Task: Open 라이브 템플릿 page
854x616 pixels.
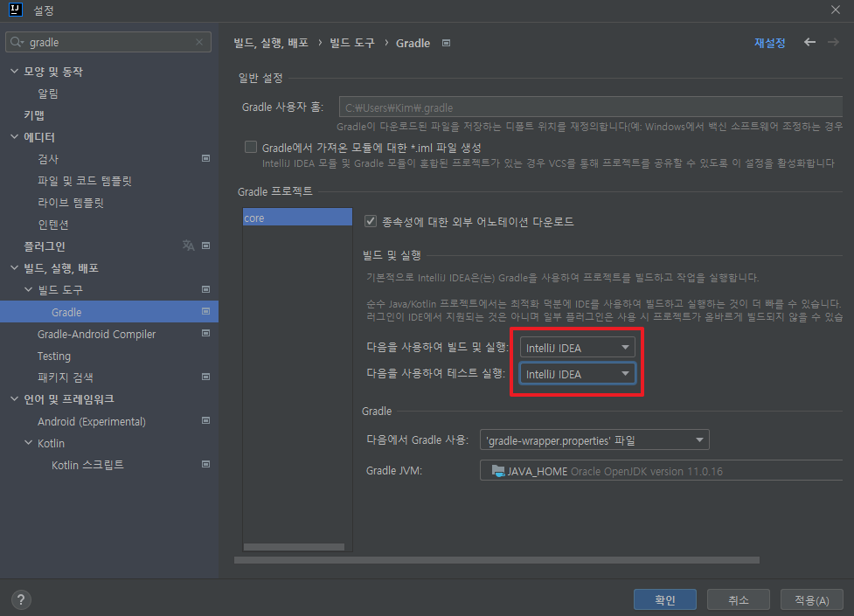Action: point(70,203)
